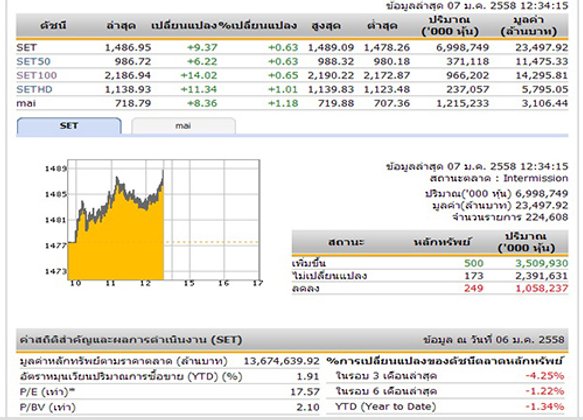Select transaction count 224,608

pos(547,217)
